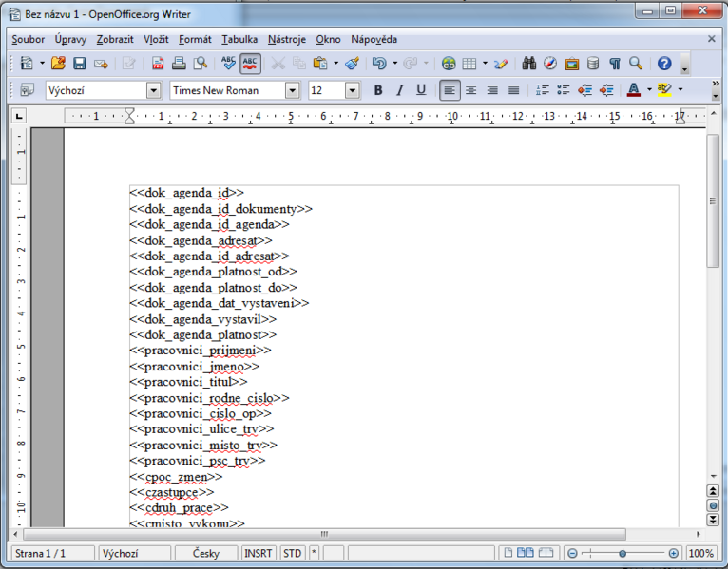Export directly as PDF
This screenshot has width=728, height=569.
click(158, 63)
